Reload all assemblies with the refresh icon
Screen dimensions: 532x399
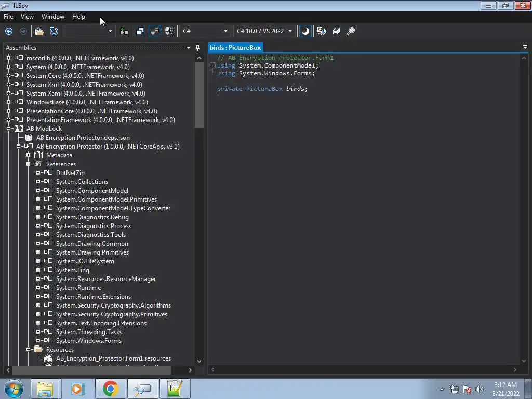click(x=54, y=31)
